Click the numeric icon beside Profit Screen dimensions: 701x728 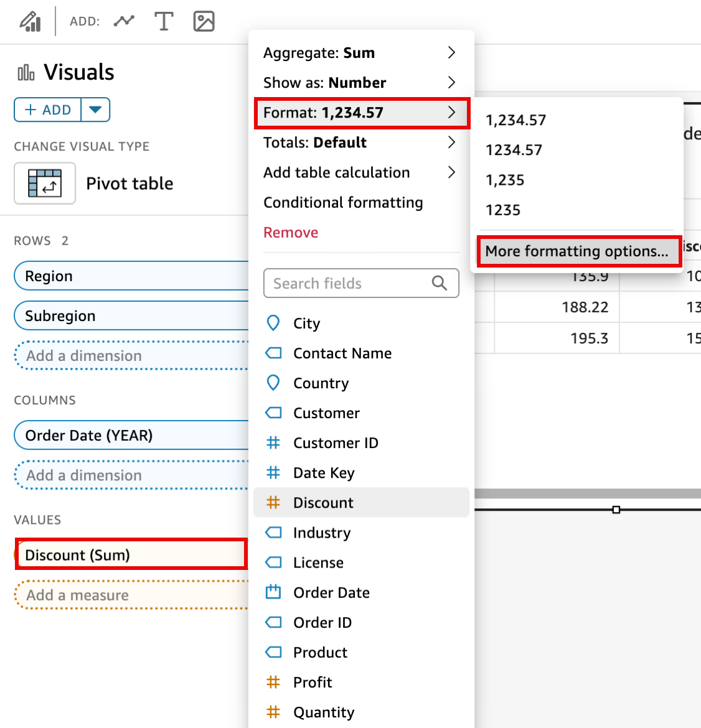tap(273, 682)
